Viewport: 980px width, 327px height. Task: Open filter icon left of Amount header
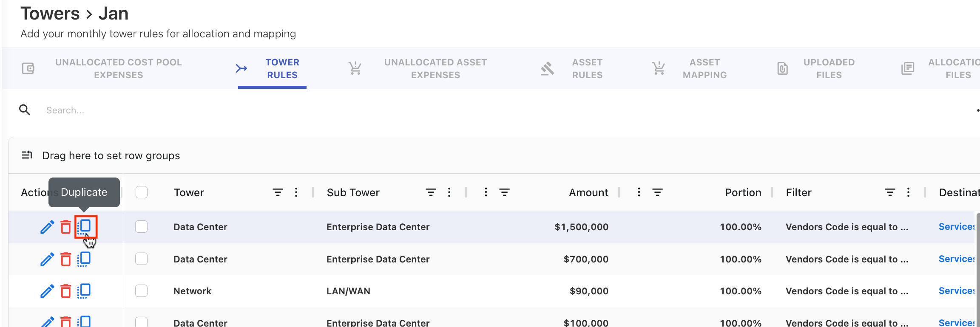point(504,192)
